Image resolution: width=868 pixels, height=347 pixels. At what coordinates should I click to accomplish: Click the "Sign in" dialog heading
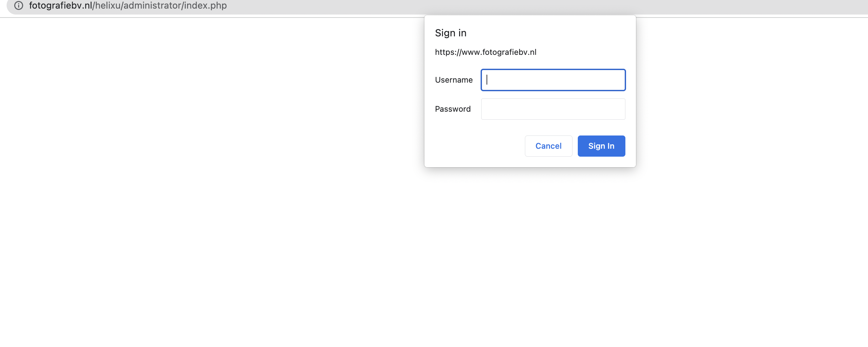451,33
